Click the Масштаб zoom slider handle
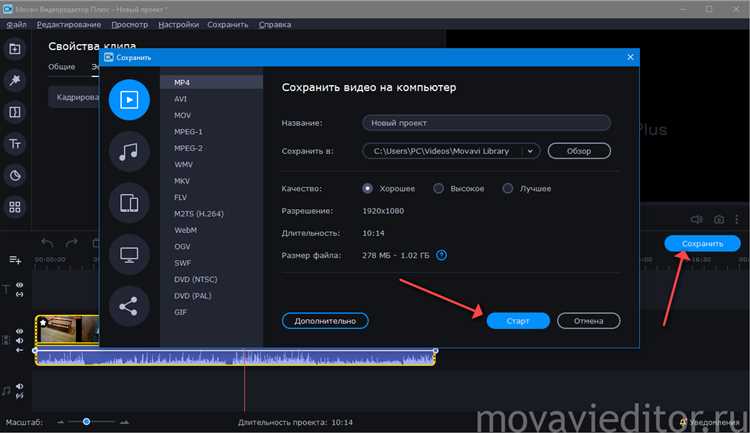Viewport: 750px width, 433px height. point(87,422)
